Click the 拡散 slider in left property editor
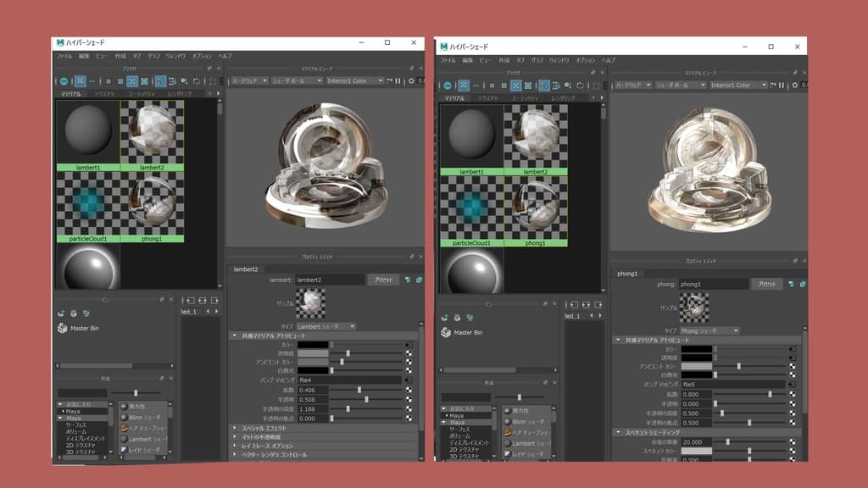 [x=366, y=390]
